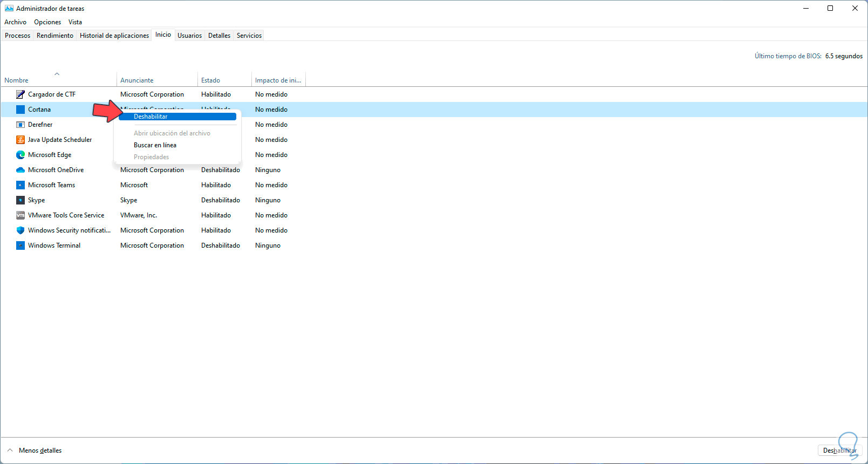The image size is (868, 464).
Task: Click the Microsoft Edge icon
Action: (20, 155)
